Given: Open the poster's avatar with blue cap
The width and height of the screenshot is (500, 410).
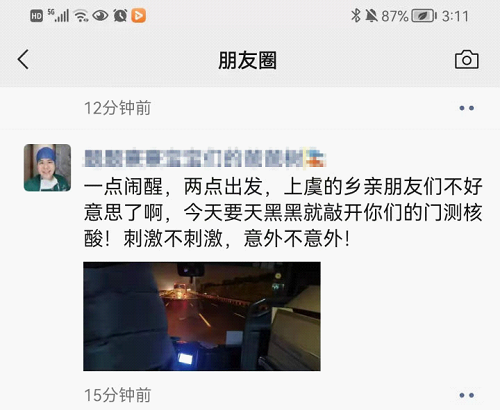Looking at the screenshot, I should pyautogui.click(x=47, y=168).
